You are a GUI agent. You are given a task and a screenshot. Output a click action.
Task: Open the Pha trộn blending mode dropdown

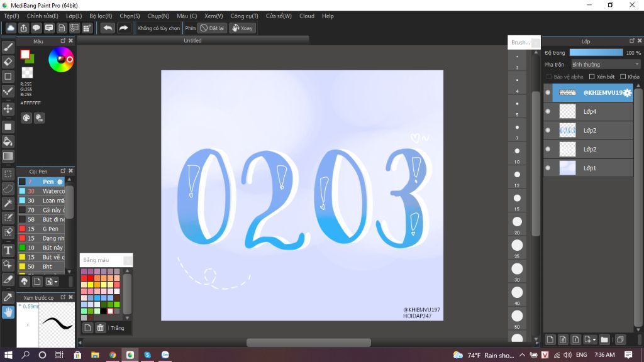pos(606,65)
